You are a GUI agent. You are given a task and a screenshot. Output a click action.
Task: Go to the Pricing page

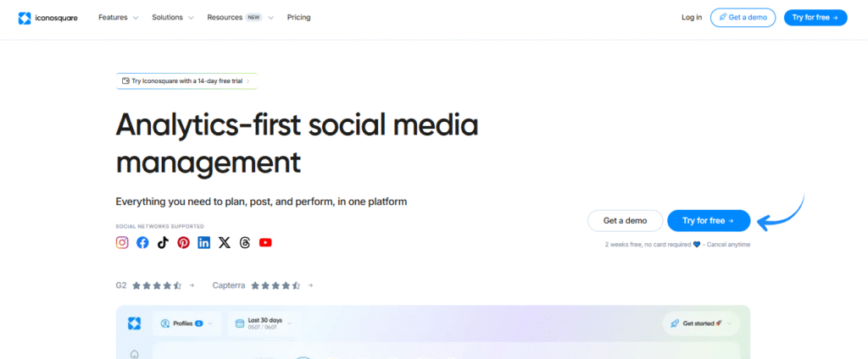click(x=299, y=18)
